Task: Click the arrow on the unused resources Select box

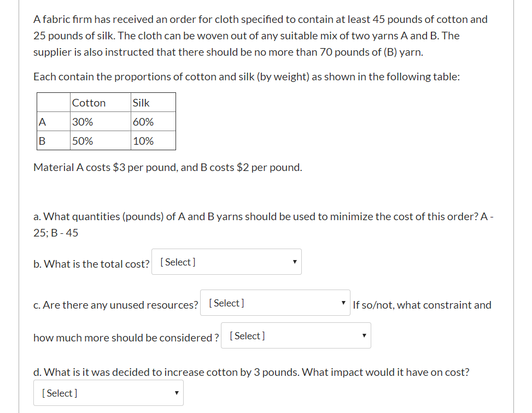Action: (343, 303)
